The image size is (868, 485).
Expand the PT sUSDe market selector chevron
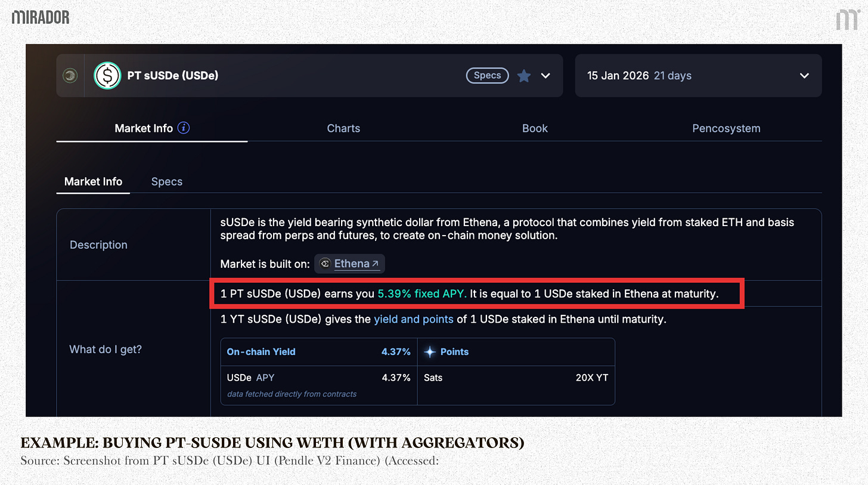(545, 76)
